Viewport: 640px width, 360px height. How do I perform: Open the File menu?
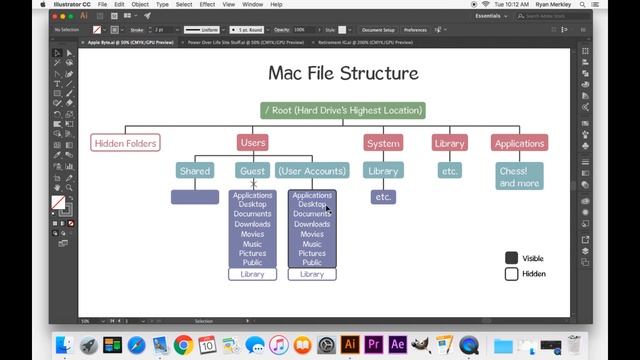pos(102,4)
